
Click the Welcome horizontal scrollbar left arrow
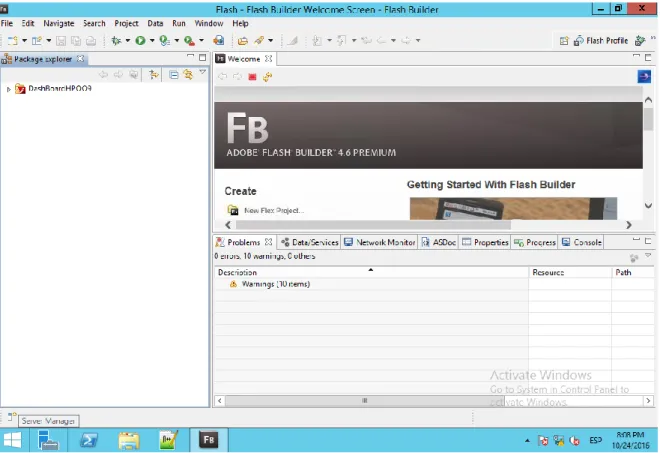click(228, 225)
